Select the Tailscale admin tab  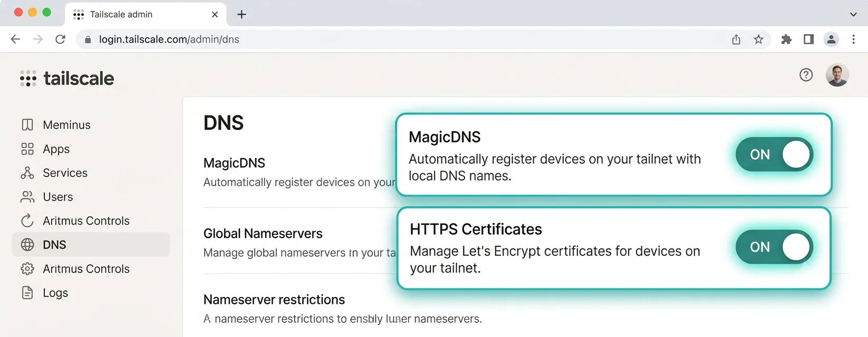click(x=146, y=14)
